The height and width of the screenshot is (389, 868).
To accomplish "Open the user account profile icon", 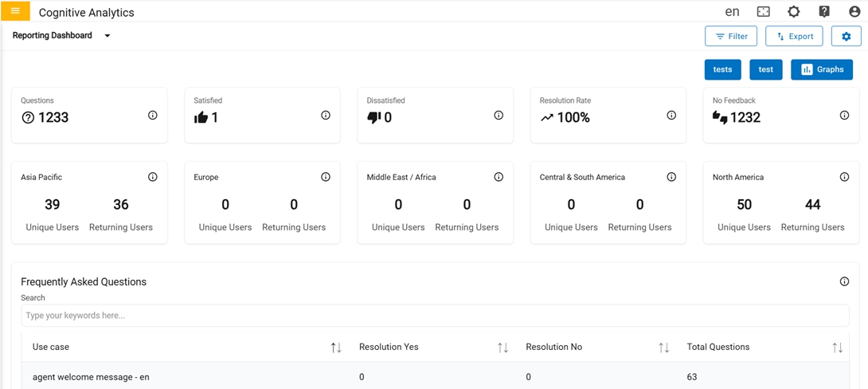I will tap(854, 11).
